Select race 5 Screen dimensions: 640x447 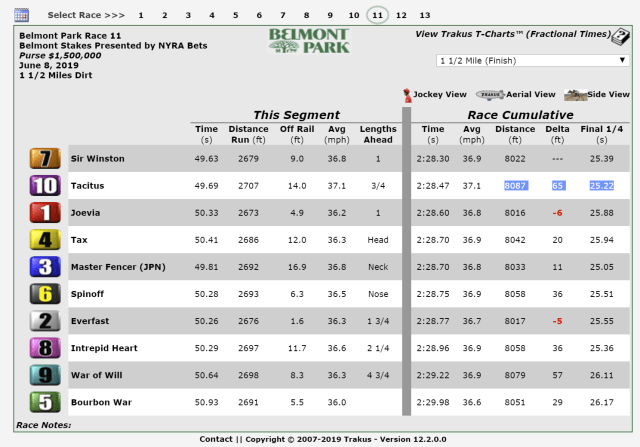coord(236,15)
